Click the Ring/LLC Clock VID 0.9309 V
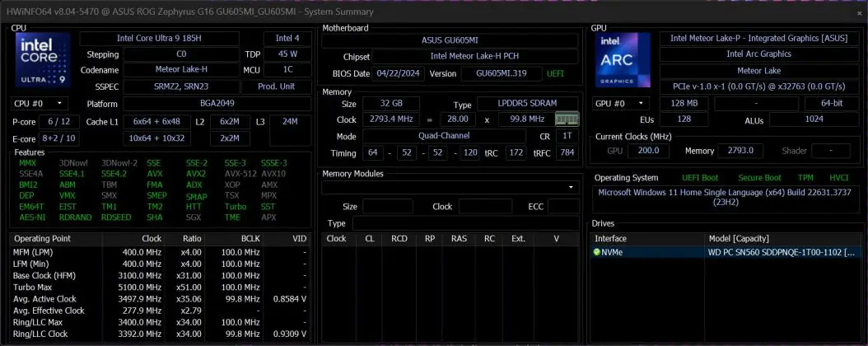 click(x=290, y=334)
